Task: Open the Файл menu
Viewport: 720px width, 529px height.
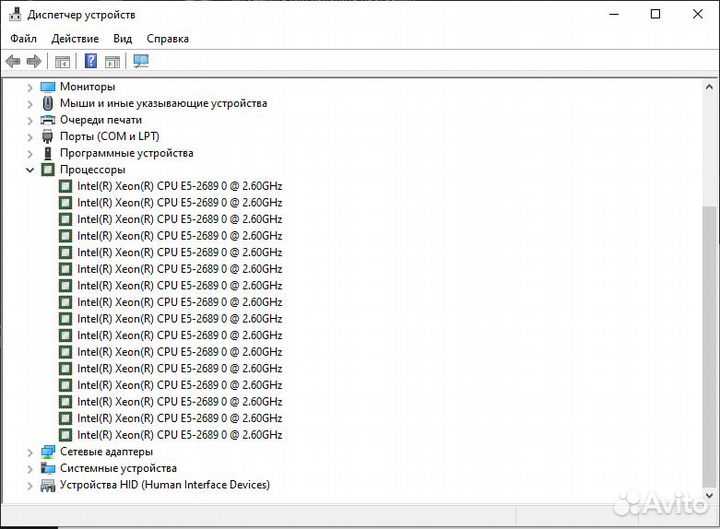Action: 23,39
